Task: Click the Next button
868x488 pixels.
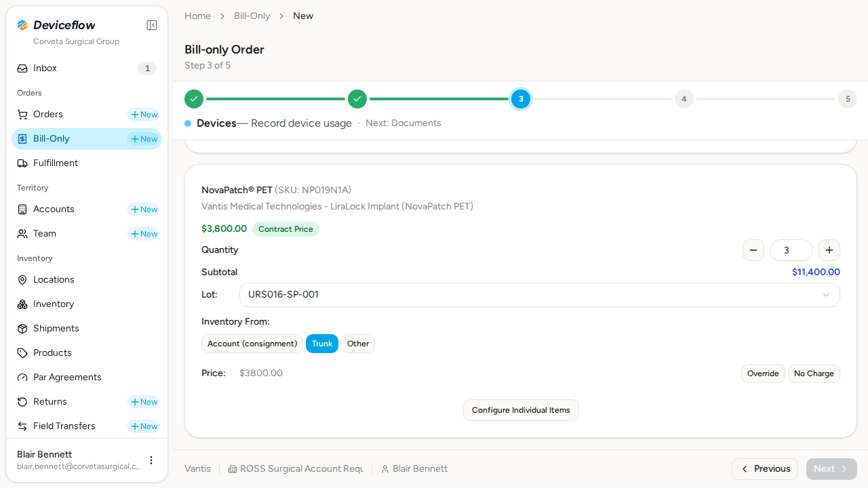Action: (831, 469)
